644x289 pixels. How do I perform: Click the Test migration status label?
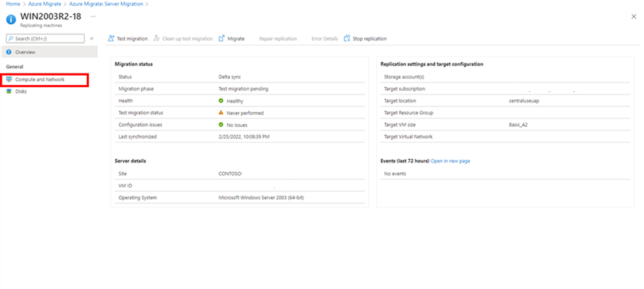[x=141, y=112]
